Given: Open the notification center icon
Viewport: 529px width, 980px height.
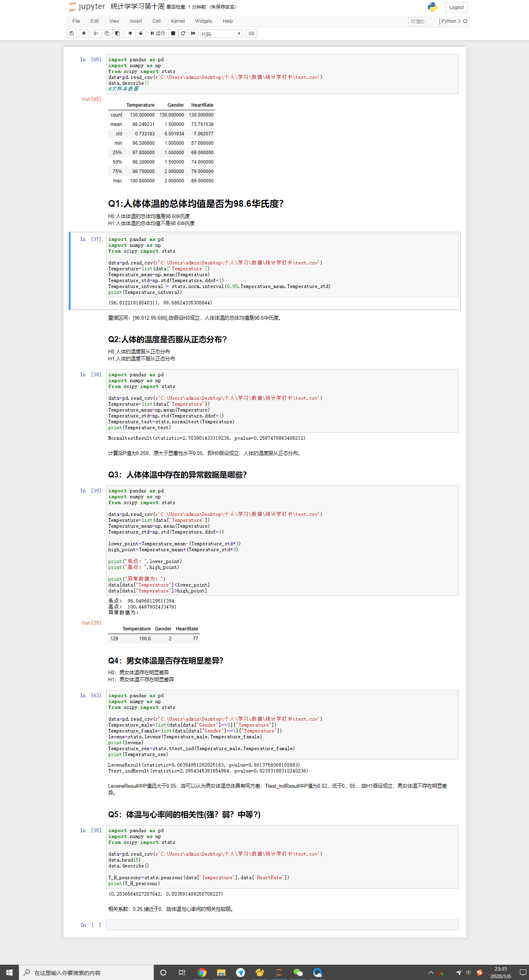Looking at the screenshot, I should coord(523,973).
